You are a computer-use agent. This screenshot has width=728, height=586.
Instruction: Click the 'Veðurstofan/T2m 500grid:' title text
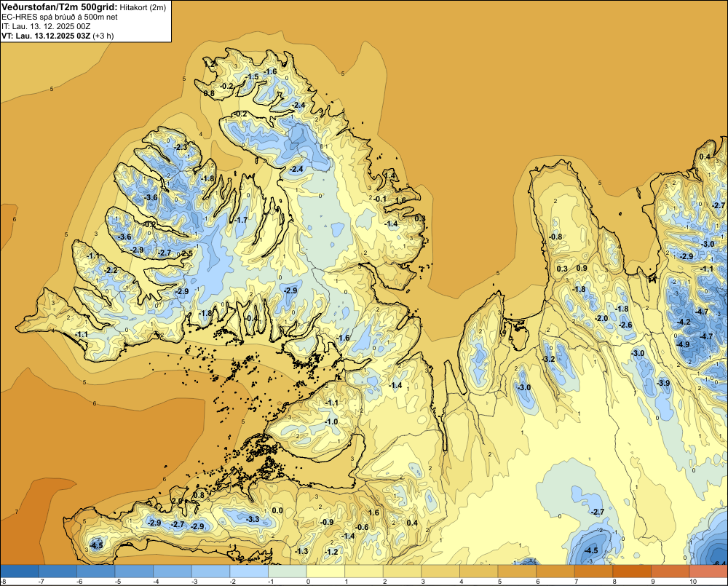pos(59,7)
